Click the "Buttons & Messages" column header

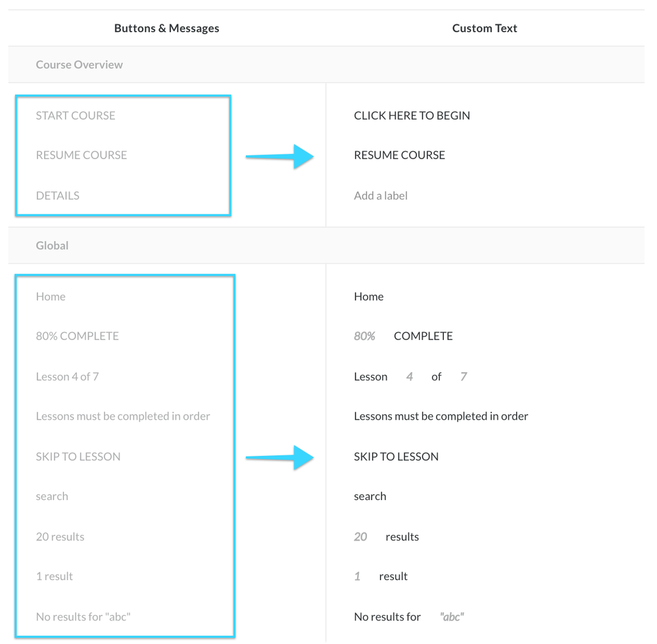[166, 28]
